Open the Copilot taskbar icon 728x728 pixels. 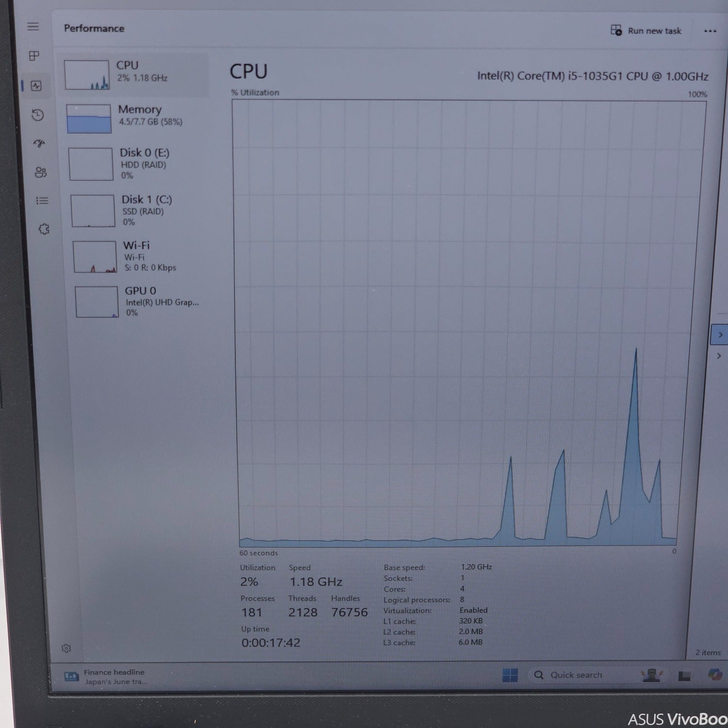click(x=715, y=674)
